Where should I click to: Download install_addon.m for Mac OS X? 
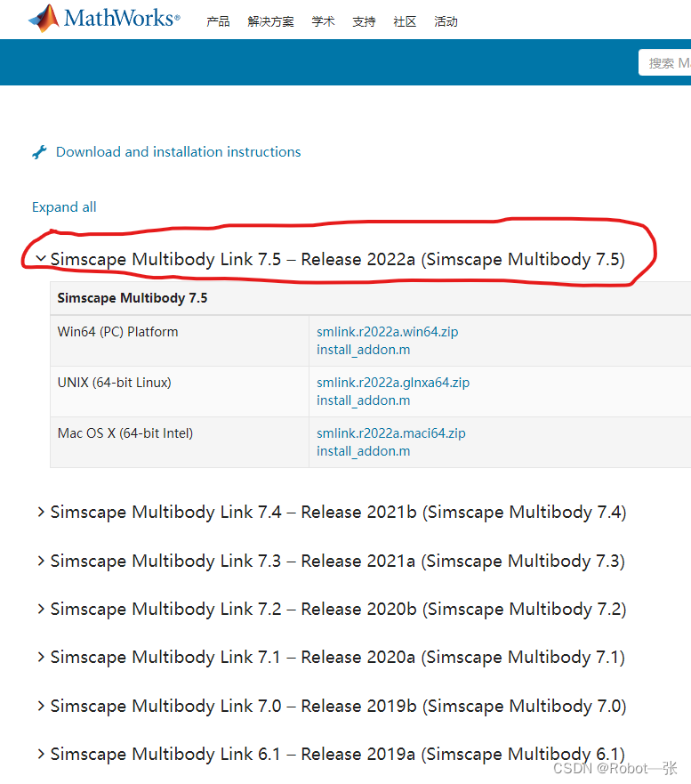[363, 451]
